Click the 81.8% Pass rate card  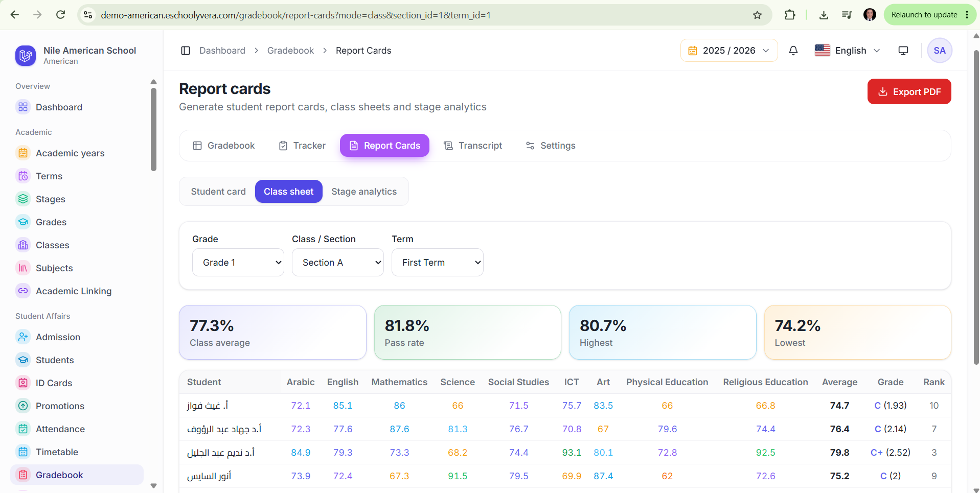point(468,333)
